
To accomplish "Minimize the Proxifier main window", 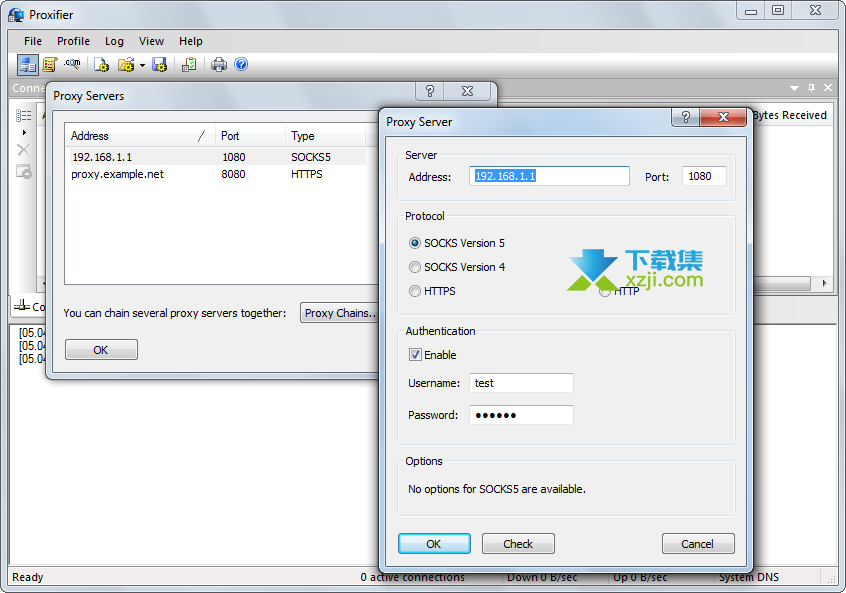I will 751,10.
